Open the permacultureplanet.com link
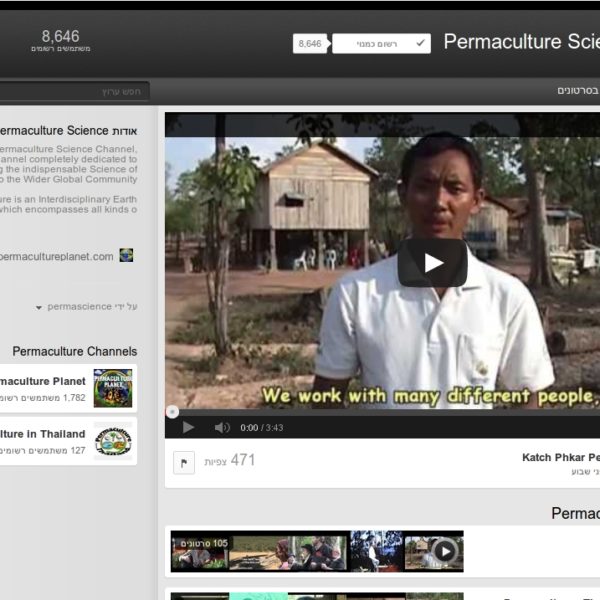Image resolution: width=600 pixels, height=600 pixels. tap(57, 256)
